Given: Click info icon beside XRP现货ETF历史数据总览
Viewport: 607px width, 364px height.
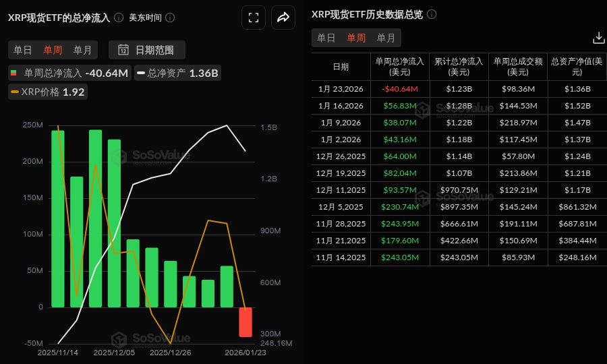Looking at the screenshot, I should click(x=432, y=14).
